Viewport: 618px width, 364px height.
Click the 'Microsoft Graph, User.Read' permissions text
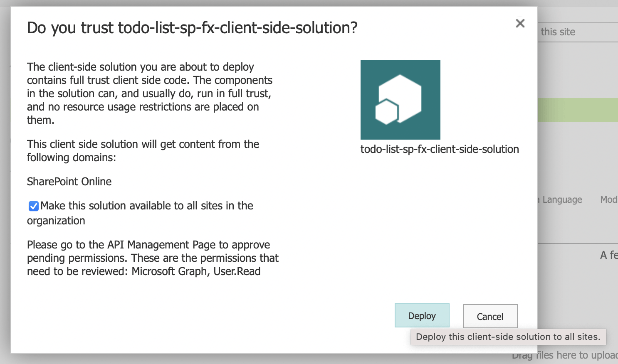coord(196,271)
